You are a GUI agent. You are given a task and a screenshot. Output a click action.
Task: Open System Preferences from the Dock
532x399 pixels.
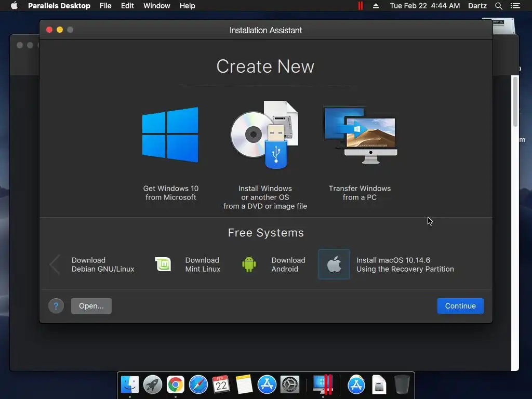[x=290, y=384]
